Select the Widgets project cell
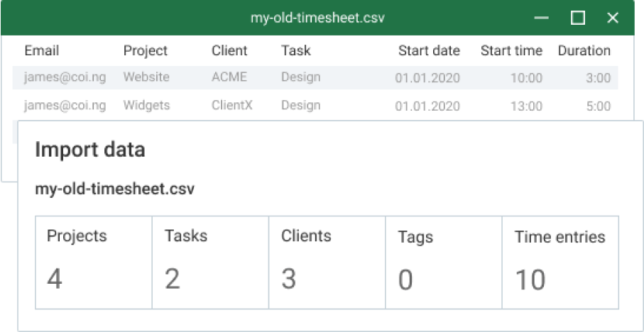 (x=146, y=106)
